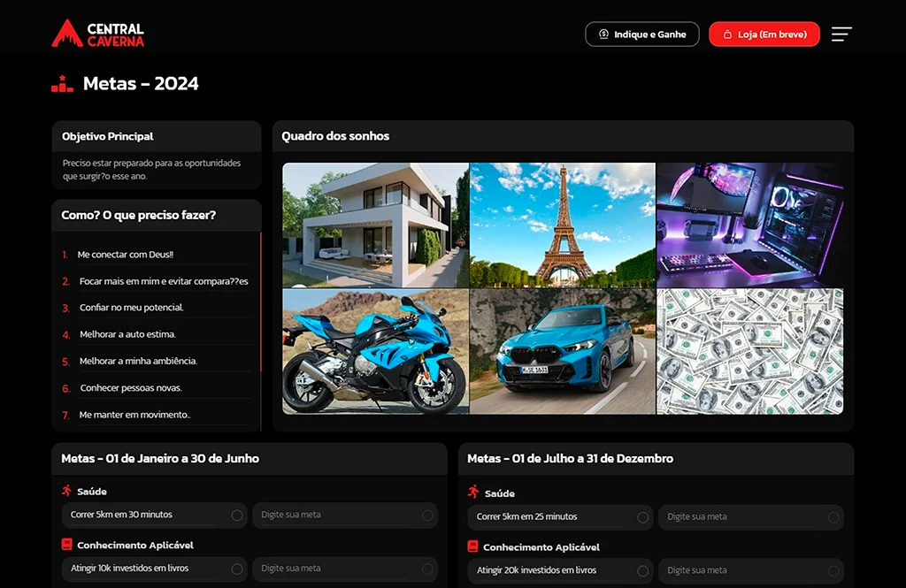Viewport: 906px width, 588px height.
Task: Click heading 'Metas - 01 de Julho a 31 de Dezembro'
Action: point(571,459)
